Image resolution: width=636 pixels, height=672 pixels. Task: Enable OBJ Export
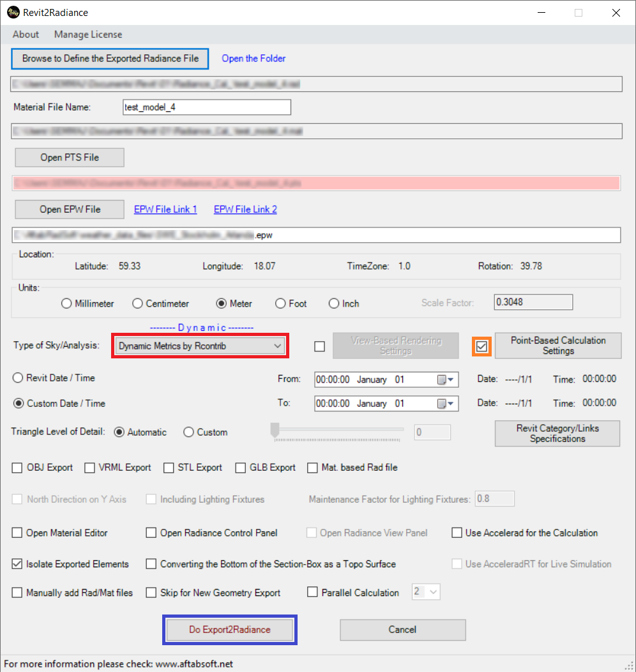17,468
